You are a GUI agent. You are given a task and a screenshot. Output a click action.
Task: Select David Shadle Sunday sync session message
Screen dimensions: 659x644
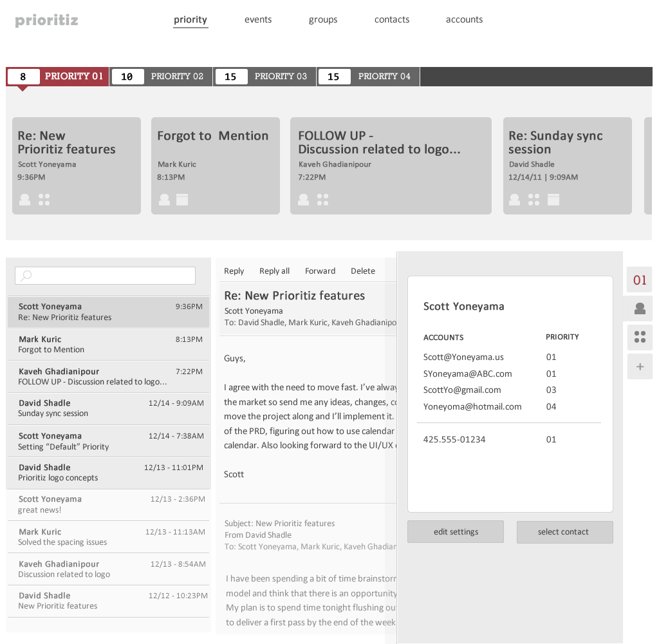tap(108, 408)
